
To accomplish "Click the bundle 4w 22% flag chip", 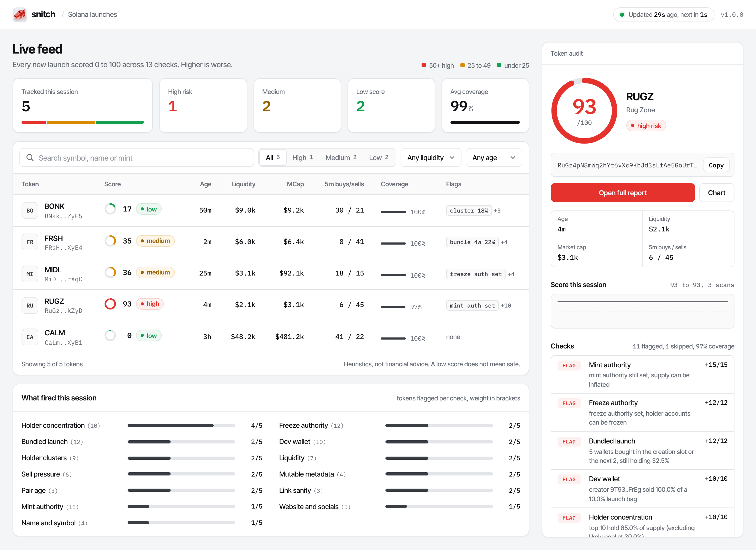I will point(472,242).
